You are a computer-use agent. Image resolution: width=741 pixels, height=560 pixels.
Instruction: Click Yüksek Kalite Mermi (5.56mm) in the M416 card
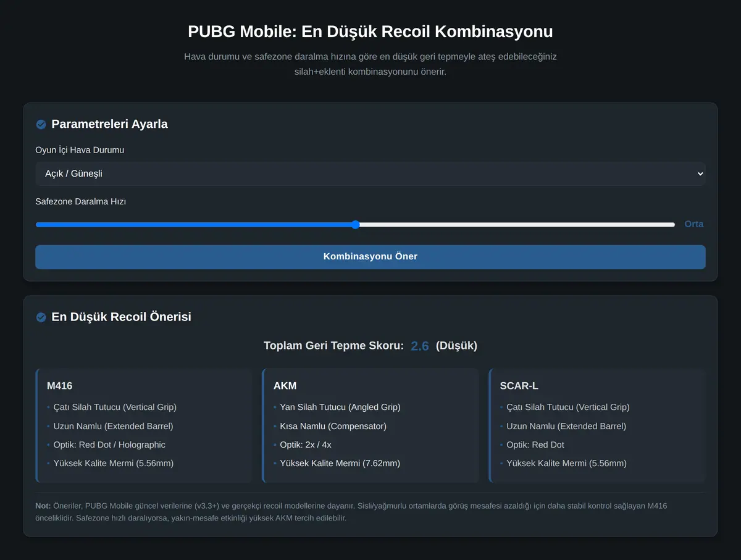[x=114, y=463]
